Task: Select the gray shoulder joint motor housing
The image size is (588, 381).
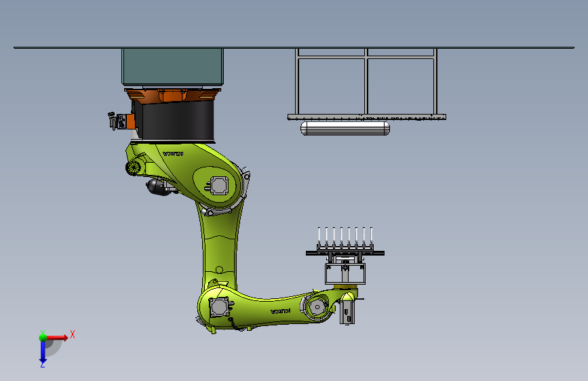Action: click(218, 186)
